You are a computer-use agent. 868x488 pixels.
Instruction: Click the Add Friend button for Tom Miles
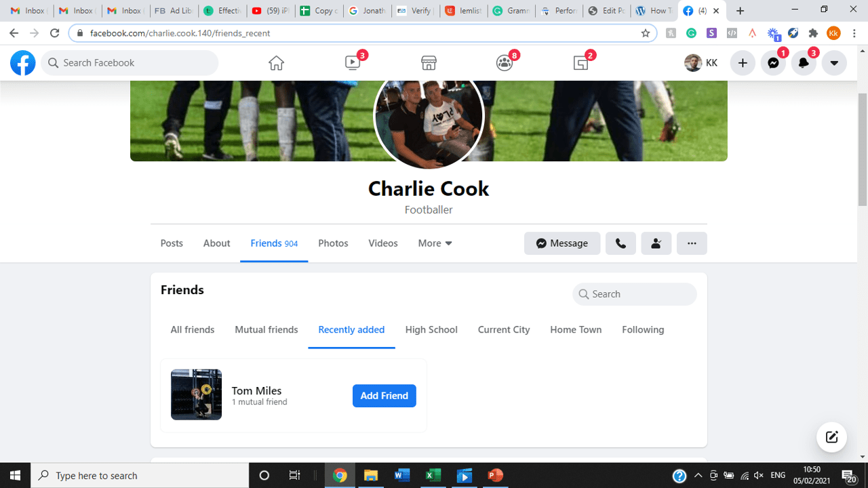384,395
